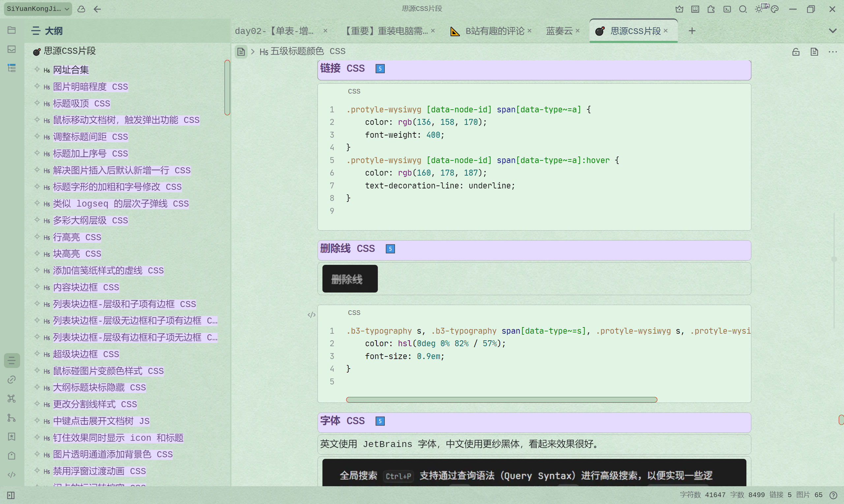The width and height of the screenshot is (844, 504).
Task: Click the cloud sync icon
Action: (81, 9)
